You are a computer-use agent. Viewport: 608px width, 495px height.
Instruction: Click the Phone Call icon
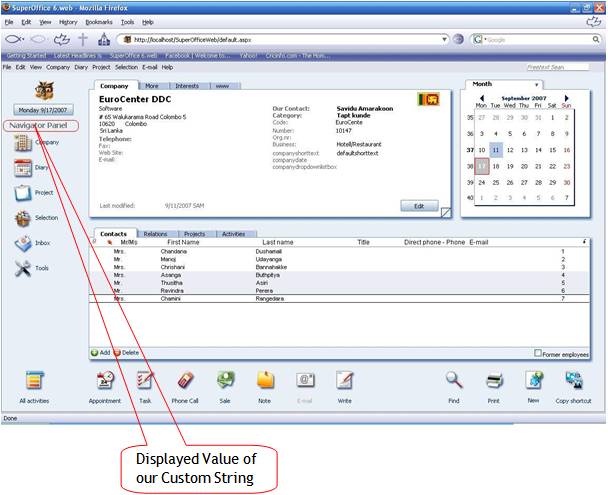coord(184,381)
